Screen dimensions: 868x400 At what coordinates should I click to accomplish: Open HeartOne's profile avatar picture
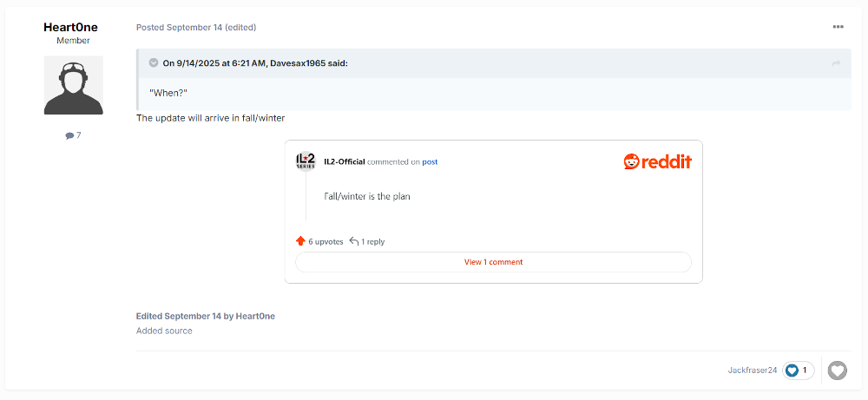[x=74, y=85]
